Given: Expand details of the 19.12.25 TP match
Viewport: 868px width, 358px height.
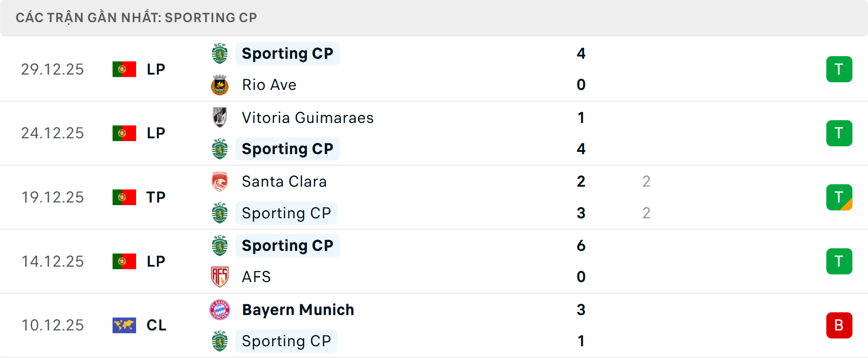Looking at the screenshot, I should pyautogui.click(x=434, y=197).
